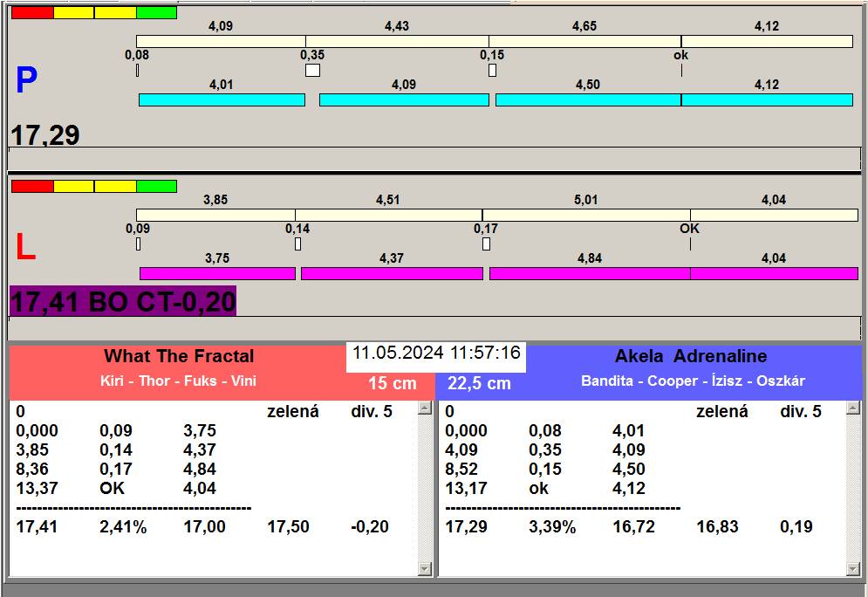
Task: Click the 17,50 value in left table
Action: (x=288, y=526)
